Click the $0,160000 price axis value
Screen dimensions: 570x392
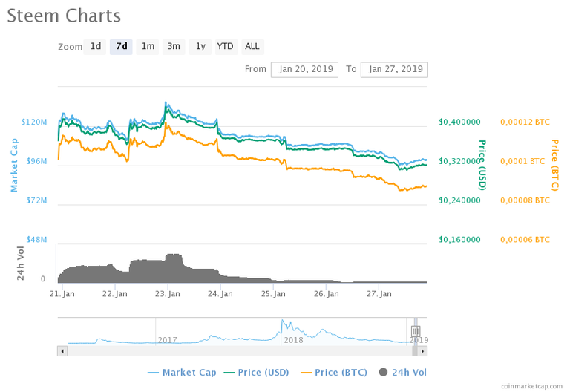pos(459,240)
